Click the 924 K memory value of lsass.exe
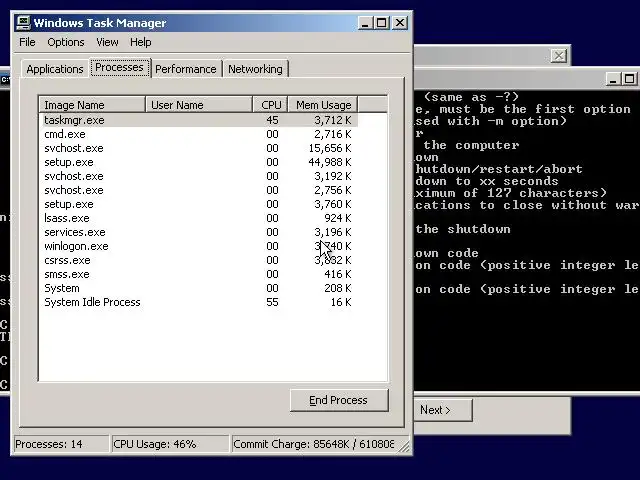 click(338, 218)
